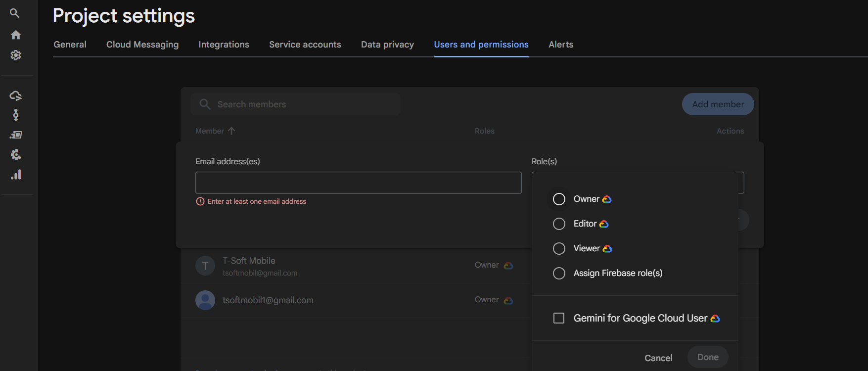The width and height of the screenshot is (868, 371).
Task: Click Google Cloud icon beside Owner option
Action: point(607,199)
